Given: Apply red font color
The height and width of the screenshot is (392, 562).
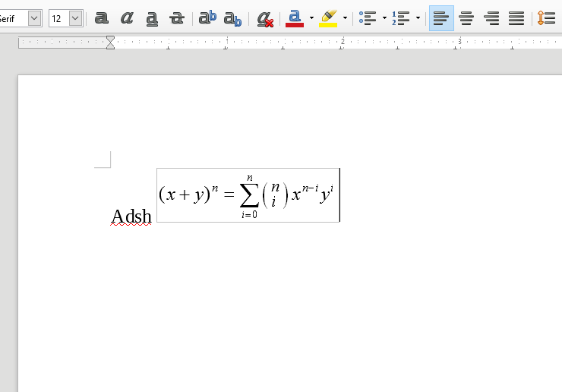Looking at the screenshot, I should [295, 18].
